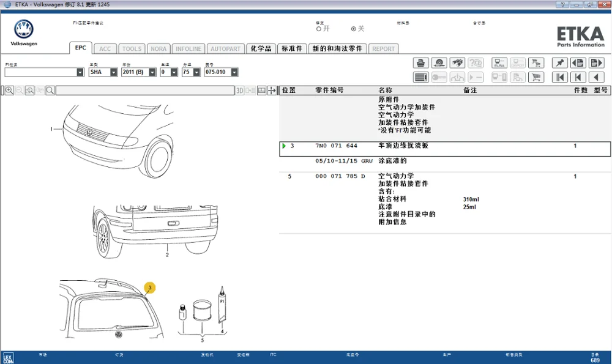Zoom in on the parts diagram
The height and width of the screenshot is (364, 612).
pyautogui.click(x=9, y=91)
